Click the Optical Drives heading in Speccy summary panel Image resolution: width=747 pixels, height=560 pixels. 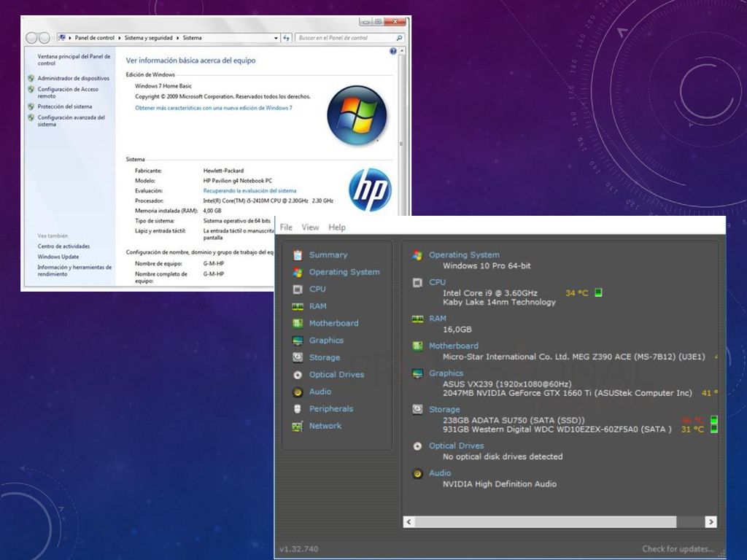point(457,446)
